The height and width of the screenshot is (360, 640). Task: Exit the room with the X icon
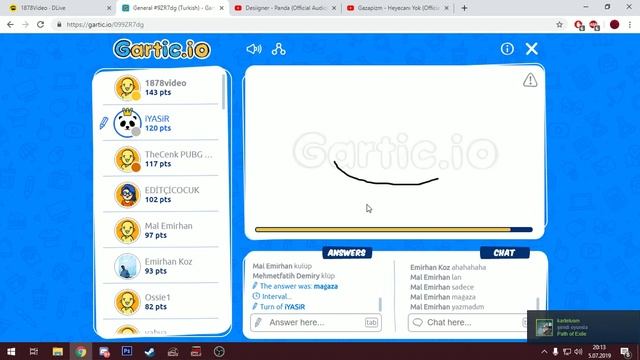(531, 49)
